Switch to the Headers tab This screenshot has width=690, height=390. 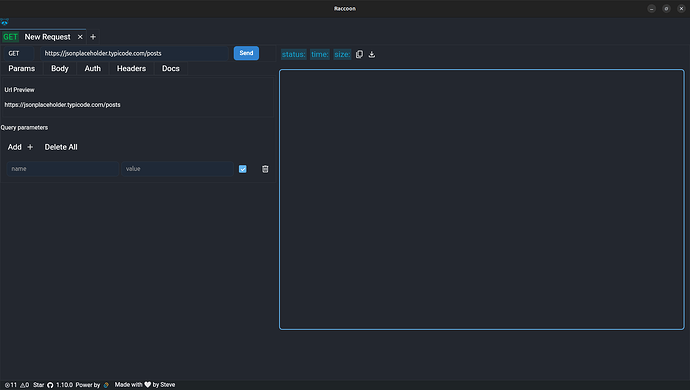pos(131,68)
